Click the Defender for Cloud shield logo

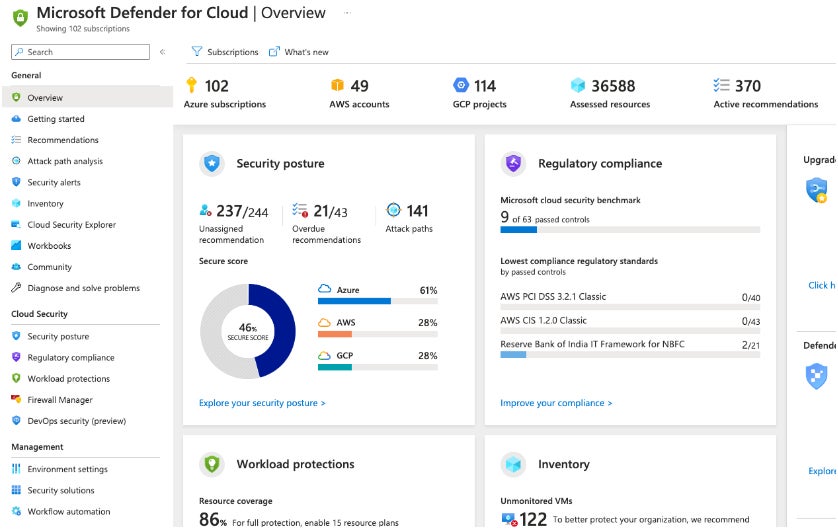pyautogui.click(x=20, y=18)
